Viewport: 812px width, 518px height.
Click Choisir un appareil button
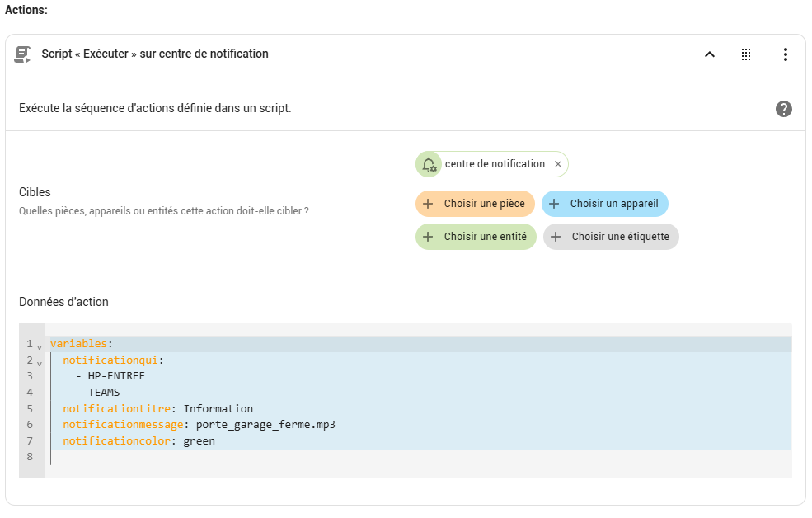(605, 204)
